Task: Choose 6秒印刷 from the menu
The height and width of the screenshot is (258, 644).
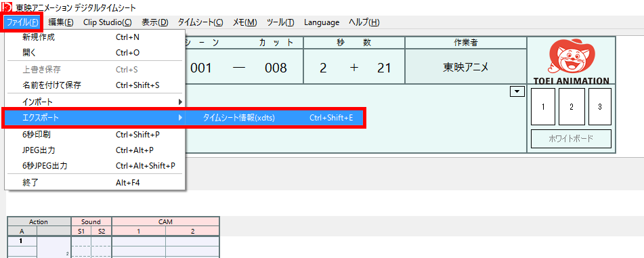Action: [x=95, y=134]
